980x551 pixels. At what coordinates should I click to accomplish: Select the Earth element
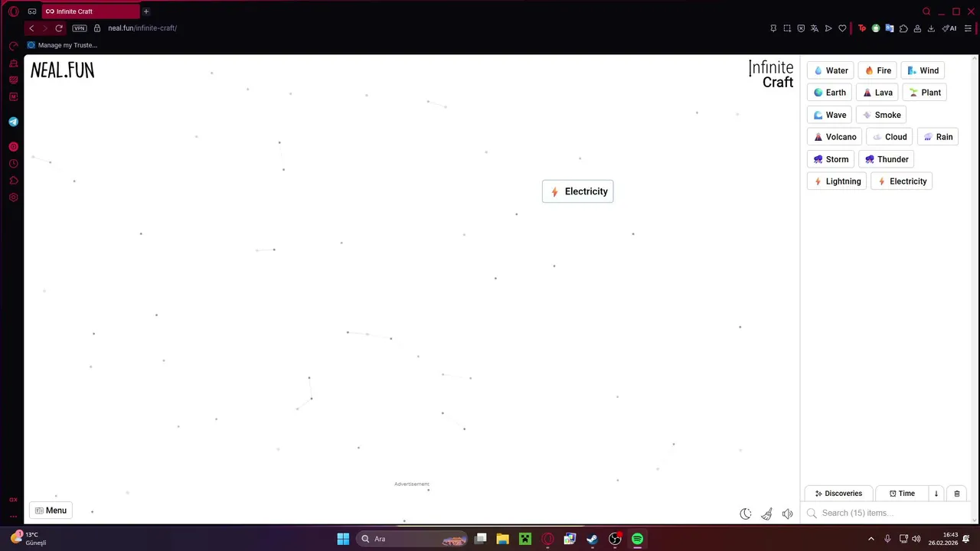pos(829,93)
